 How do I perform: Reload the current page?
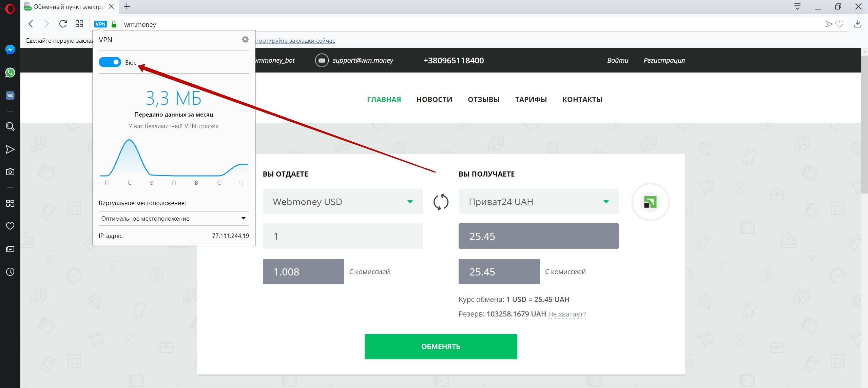click(x=63, y=24)
